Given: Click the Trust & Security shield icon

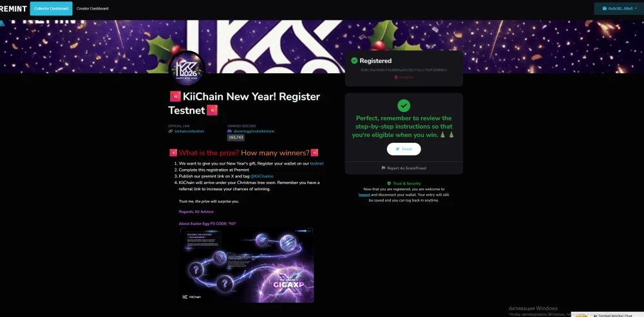Looking at the screenshot, I should (389, 183).
